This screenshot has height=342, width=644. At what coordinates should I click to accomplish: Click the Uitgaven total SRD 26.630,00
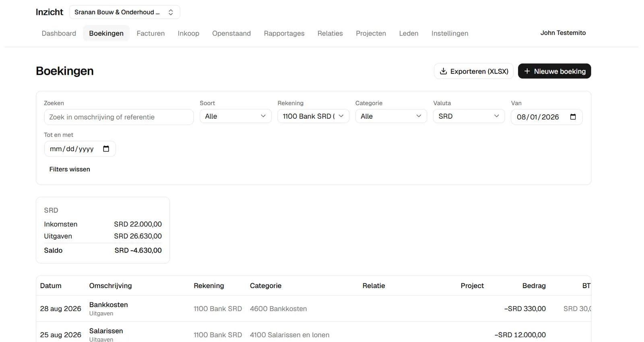[x=138, y=236]
